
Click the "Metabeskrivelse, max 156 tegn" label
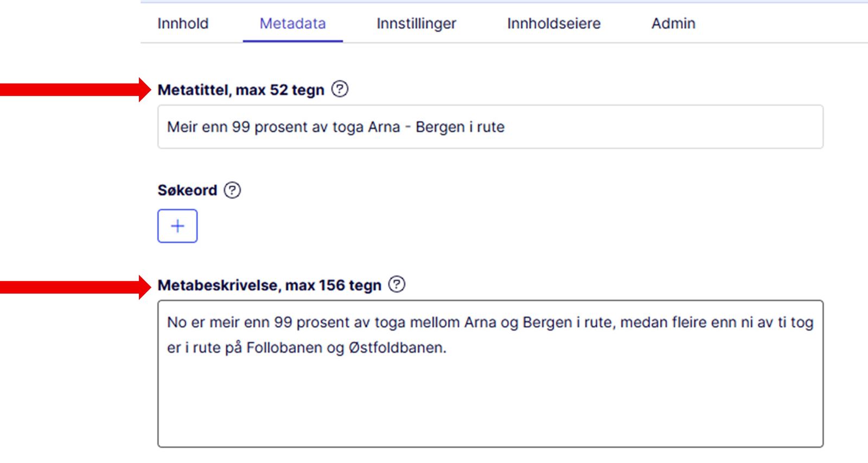click(x=269, y=286)
